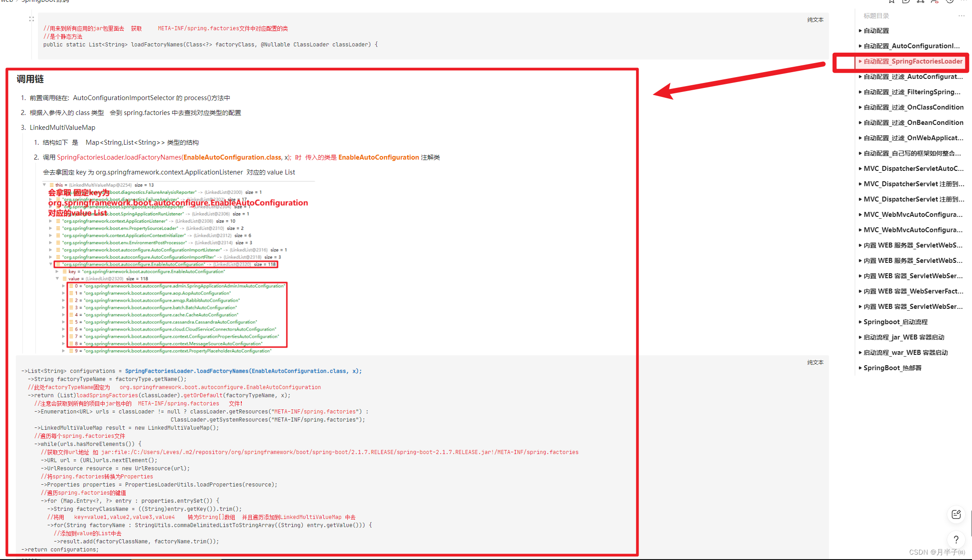Click list item 根据入参传入的 class 类型
This screenshot has height=560, width=972.
tap(135, 113)
